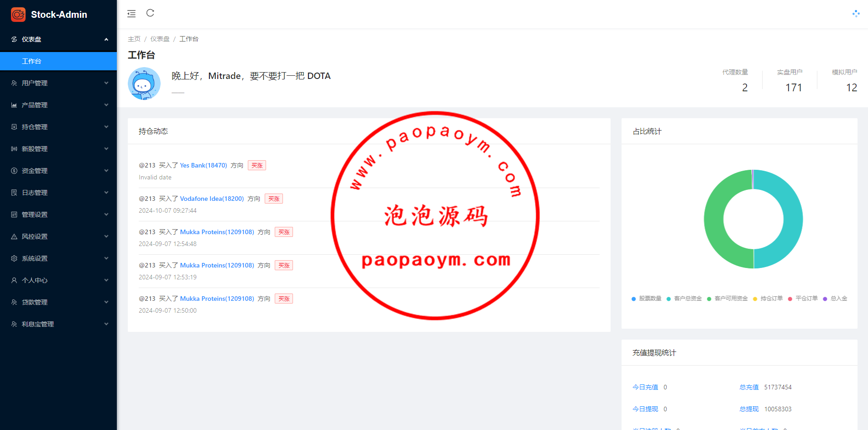The image size is (868, 430).
Task: Expand the 日志管理 submenu arrow
Action: coord(106,193)
